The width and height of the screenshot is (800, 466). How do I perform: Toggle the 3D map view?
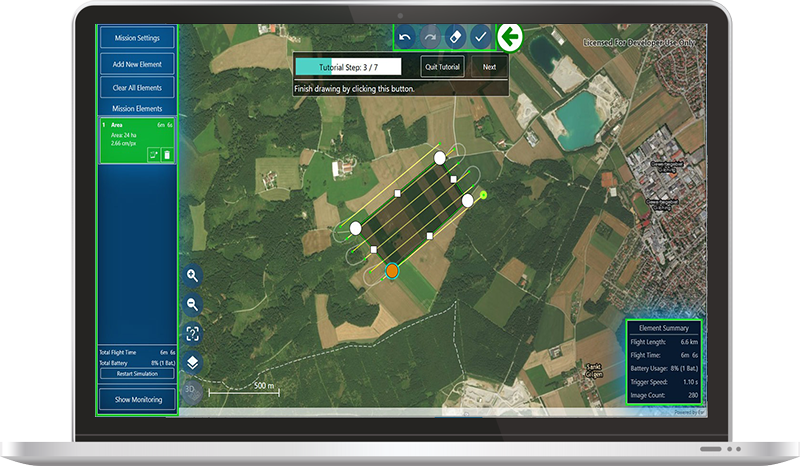[x=191, y=391]
